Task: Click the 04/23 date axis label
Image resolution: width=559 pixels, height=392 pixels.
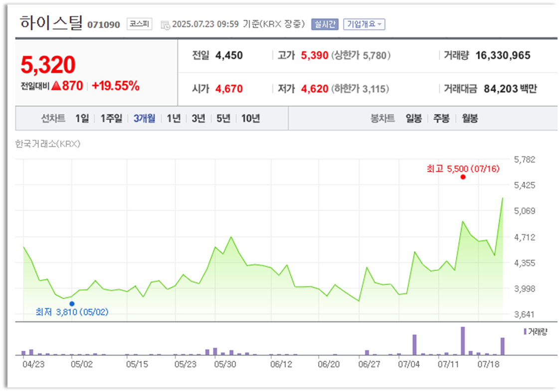Action: click(x=33, y=364)
